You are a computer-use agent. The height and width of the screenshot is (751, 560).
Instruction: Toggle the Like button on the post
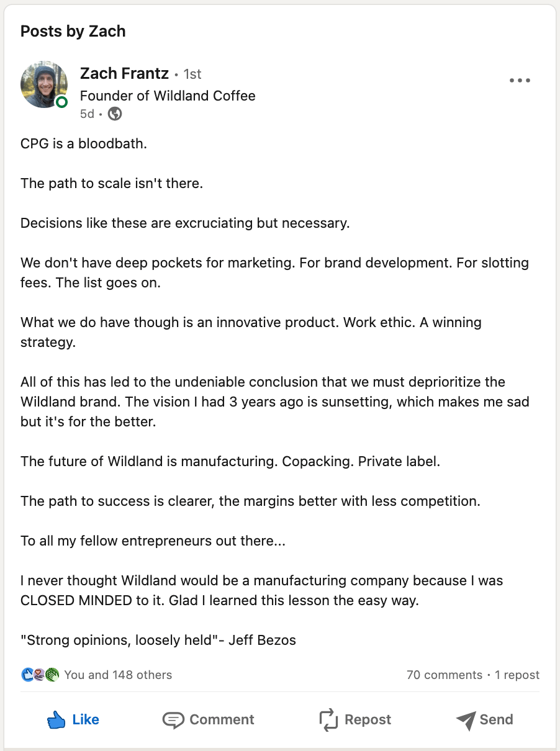(73, 720)
